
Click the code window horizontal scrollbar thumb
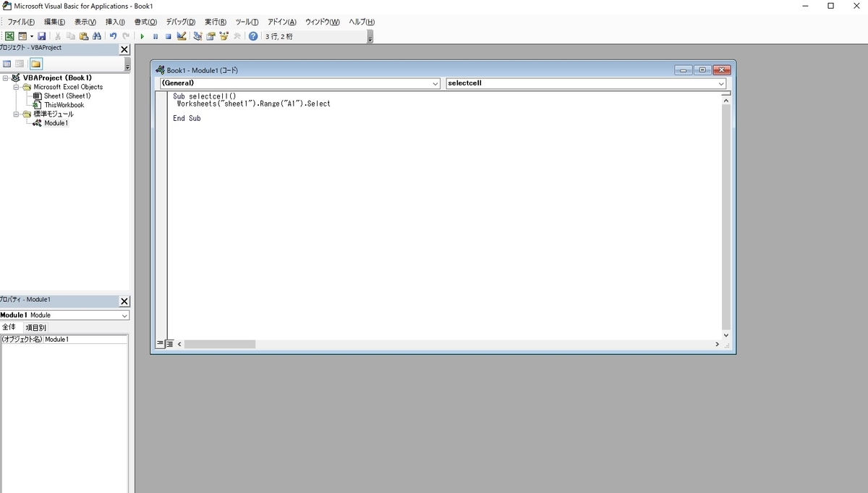220,344
